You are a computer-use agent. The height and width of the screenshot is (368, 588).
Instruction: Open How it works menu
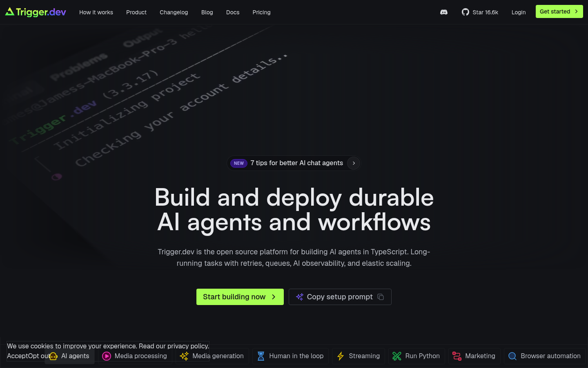(x=96, y=12)
